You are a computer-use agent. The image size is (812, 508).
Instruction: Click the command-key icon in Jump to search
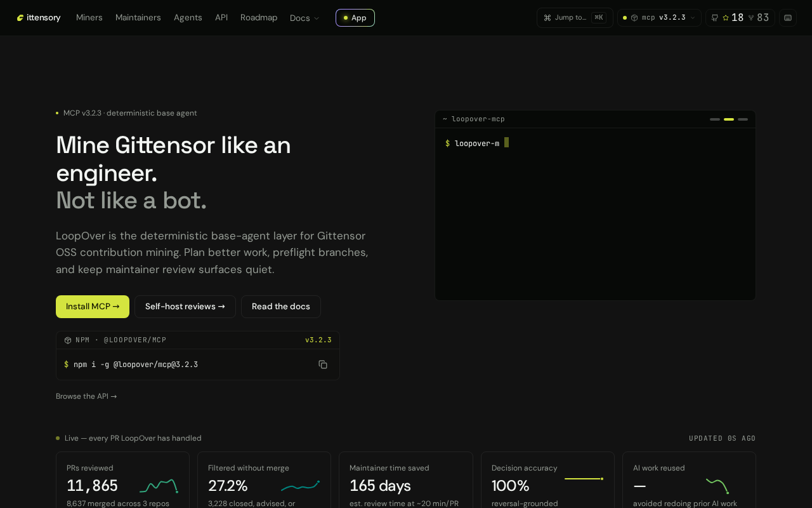click(547, 18)
